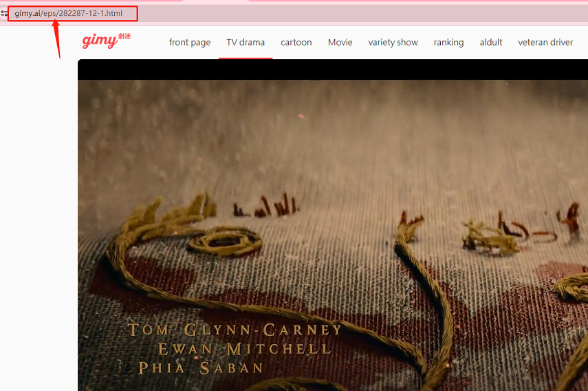This screenshot has width=588, height=391.
Task: Go to the front page menu
Action: click(x=190, y=43)
